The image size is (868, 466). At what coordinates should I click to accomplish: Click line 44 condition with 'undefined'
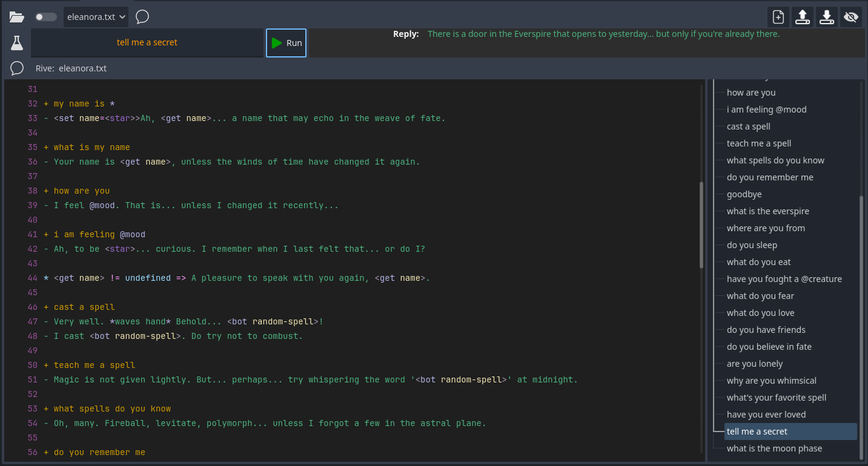[x=237, y=278]
